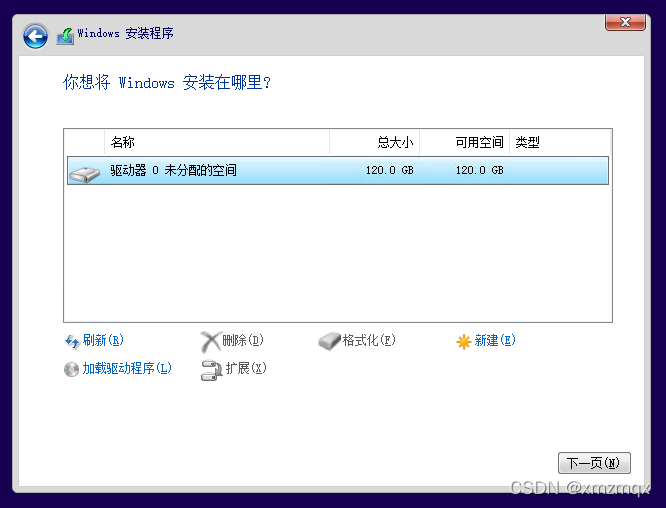Viewport: 666px width, 508px height.
Task: Click the load driver disc icon
Action: point(71,369)
